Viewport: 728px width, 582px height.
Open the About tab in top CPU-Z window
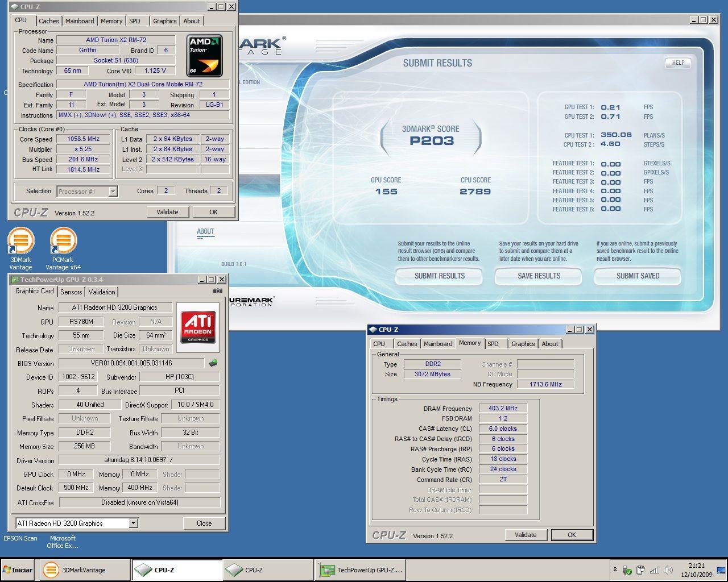(x=192, y=21)
